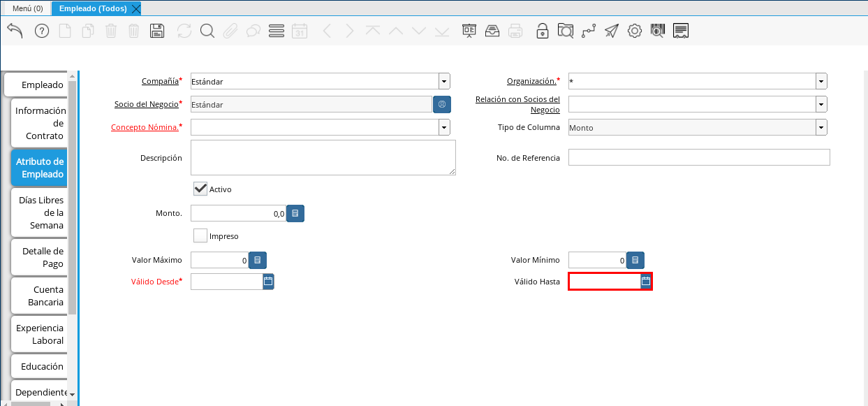The height and width of the screenshot is (406, 868).
Task: Toggle the Activo checkbox
Action: [200, 189]
